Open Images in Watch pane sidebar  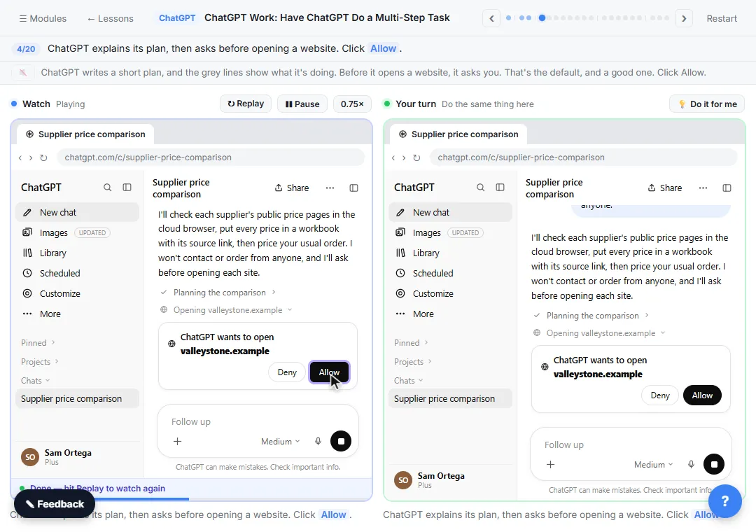click(x=77, y=232)
